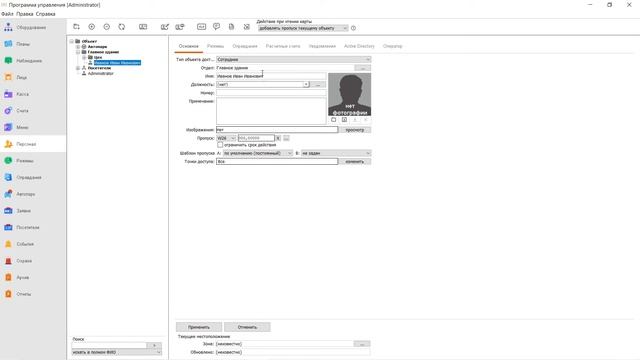The image size is (640, 360).
Task: Open the 'Действие при чтении карты' dropdown
Action: click(303, 28)
